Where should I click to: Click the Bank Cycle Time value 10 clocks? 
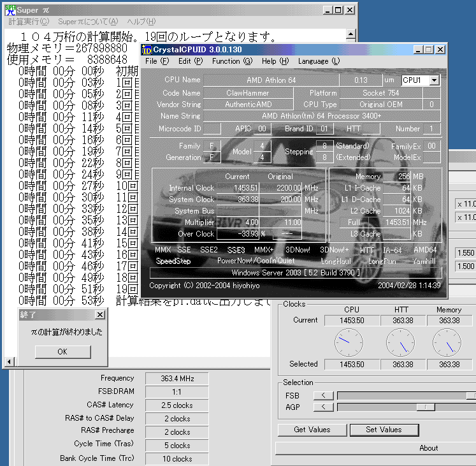[x=177, y=459]
